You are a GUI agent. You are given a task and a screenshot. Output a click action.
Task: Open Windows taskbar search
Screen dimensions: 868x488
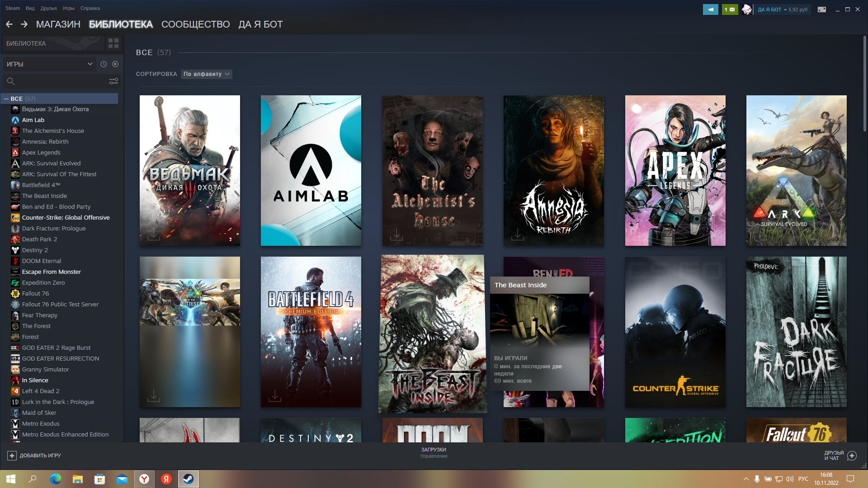coord(33,479)
